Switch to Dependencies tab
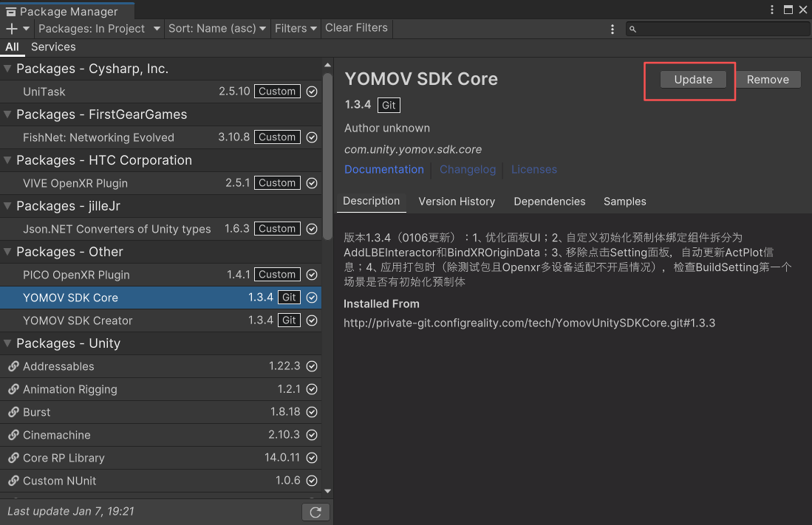812x525 pixels. (x=550, y=202)
